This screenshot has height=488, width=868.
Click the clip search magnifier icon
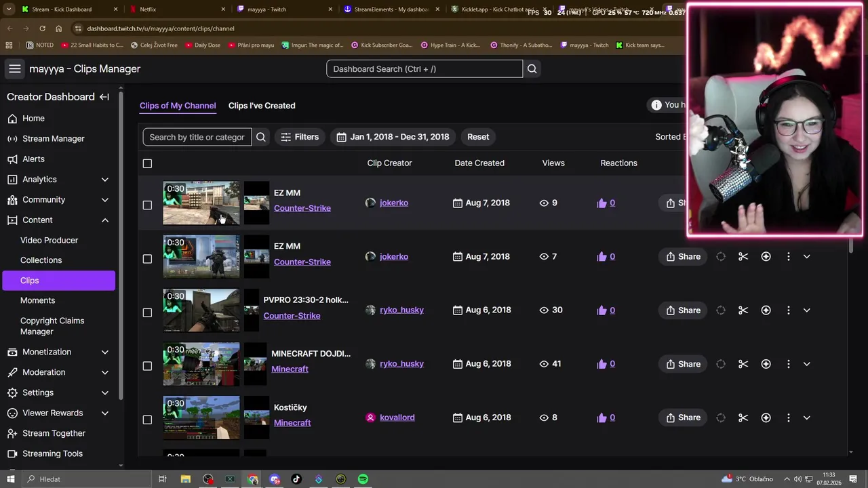[x=261, y=137]
